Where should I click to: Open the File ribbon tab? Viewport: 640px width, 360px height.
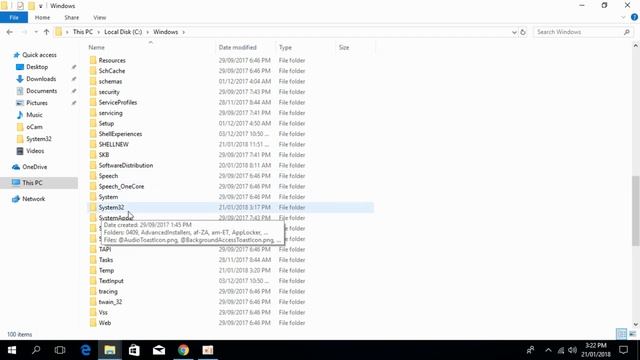pos(14,18)
